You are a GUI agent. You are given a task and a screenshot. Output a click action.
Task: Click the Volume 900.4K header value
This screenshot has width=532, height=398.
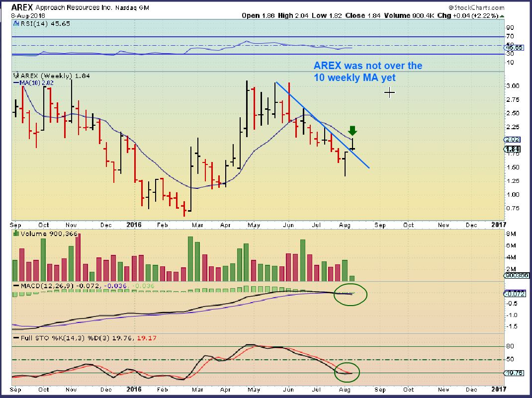409,15
